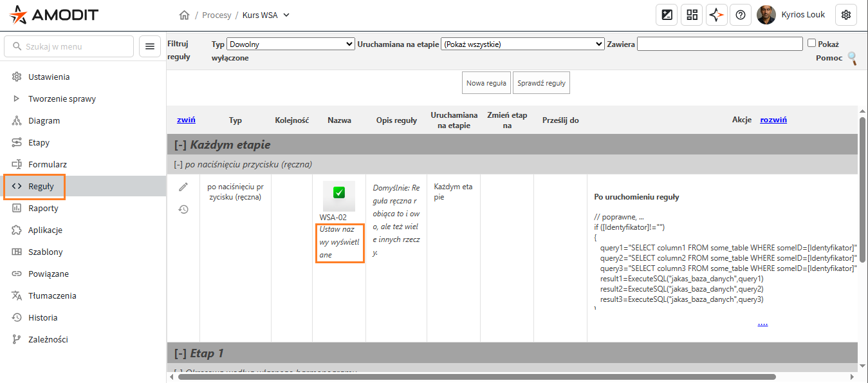This screenshot has height=383, width=868.
Task: Click the QR code grid icon
Action: tap(692, 15)
